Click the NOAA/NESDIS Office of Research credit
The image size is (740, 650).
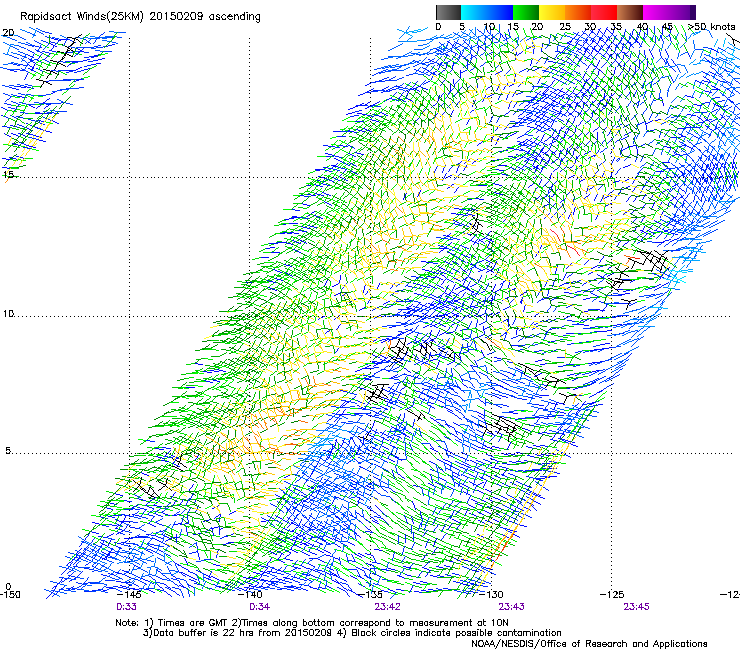[589, 644]
